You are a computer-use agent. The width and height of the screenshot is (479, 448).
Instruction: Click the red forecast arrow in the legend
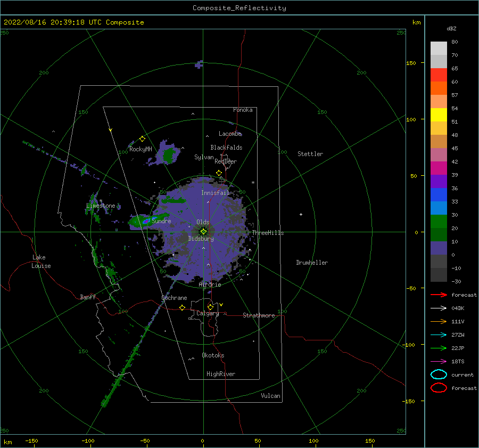(x=439, y=295)
